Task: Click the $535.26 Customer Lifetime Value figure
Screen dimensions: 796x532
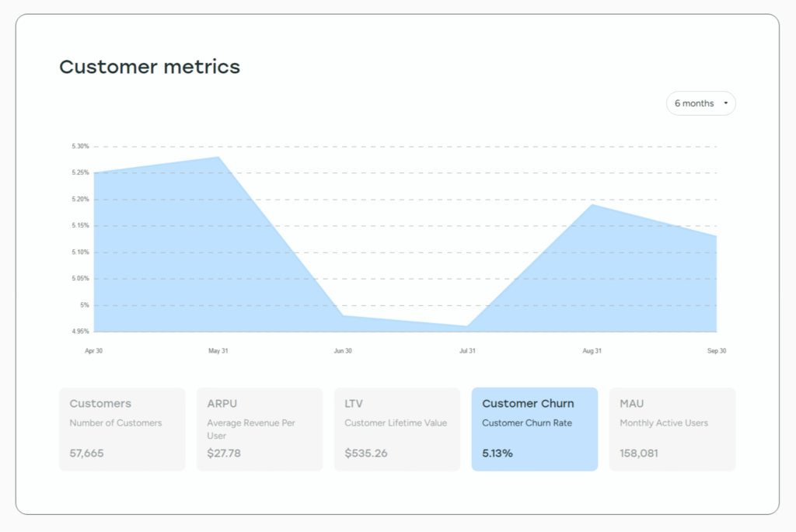Action: point(366,453)
